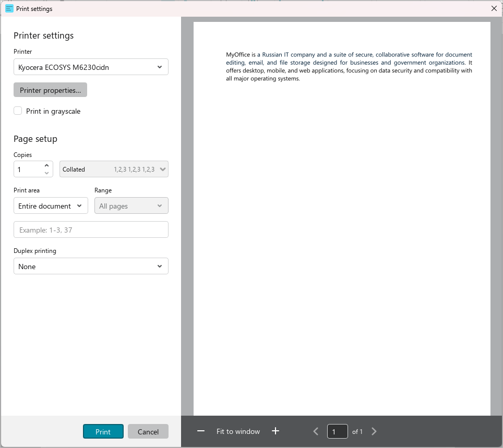Open the Collated order dropdown
503x448 pixels.
click(x=114, y=169)
